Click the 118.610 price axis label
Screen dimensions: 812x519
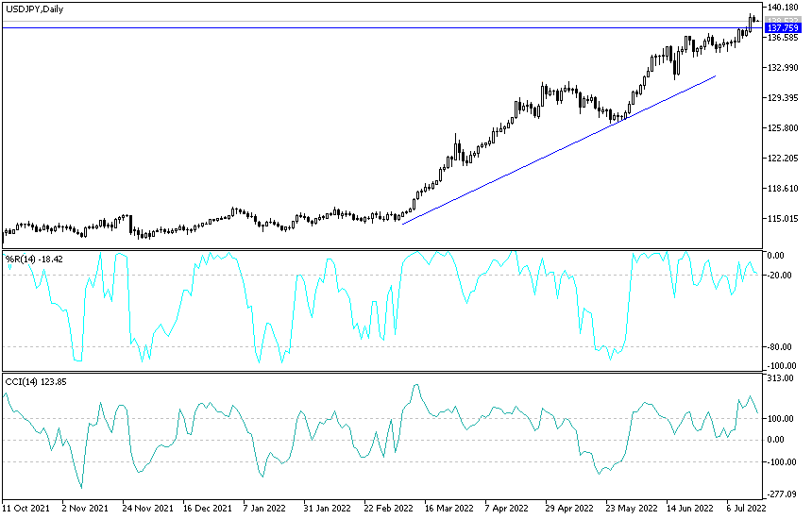(784, 189)
